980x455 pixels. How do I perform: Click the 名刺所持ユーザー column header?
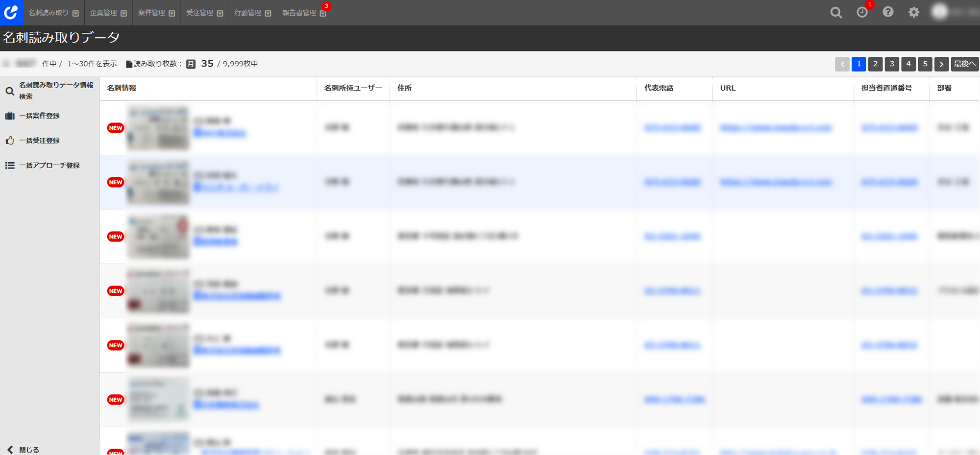pyautogui.click(x=353, y=88)
